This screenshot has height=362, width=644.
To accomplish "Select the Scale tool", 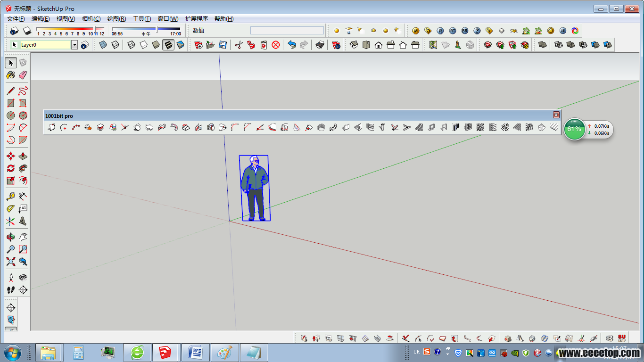I will (11, 181).
